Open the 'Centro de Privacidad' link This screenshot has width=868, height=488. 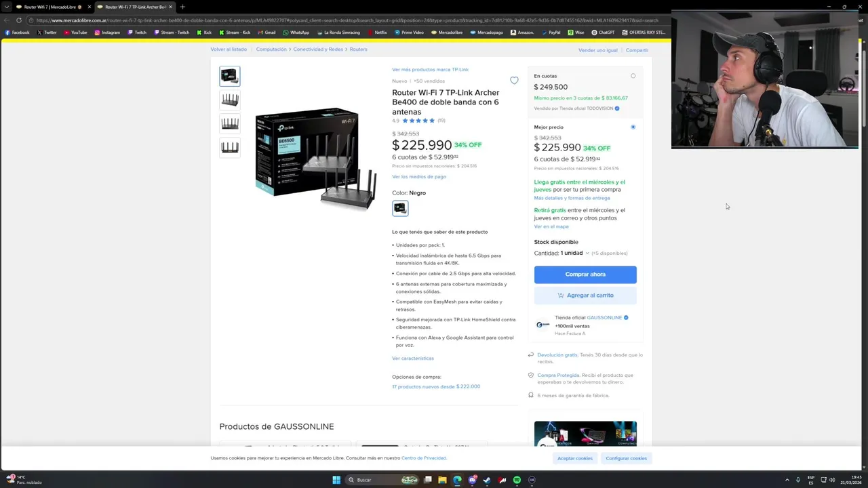424,458
